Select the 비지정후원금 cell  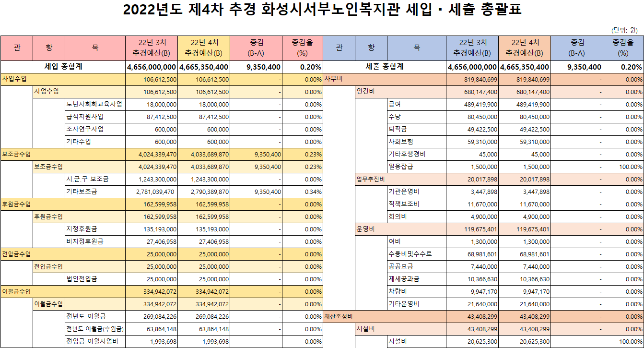[x=85, y=241]
